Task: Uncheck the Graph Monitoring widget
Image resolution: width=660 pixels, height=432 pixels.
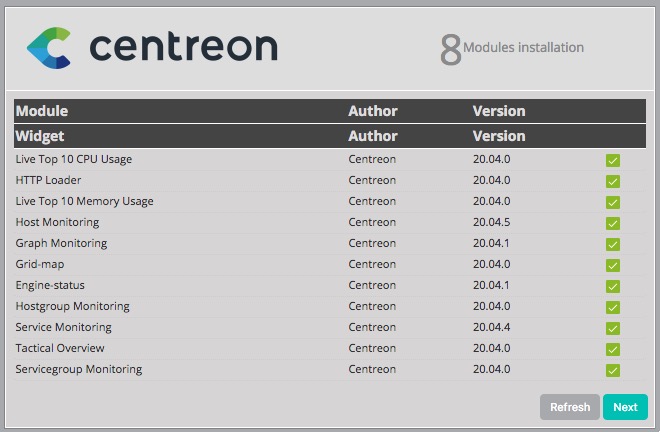Action: pyautogui.click(x=613, y=244)
